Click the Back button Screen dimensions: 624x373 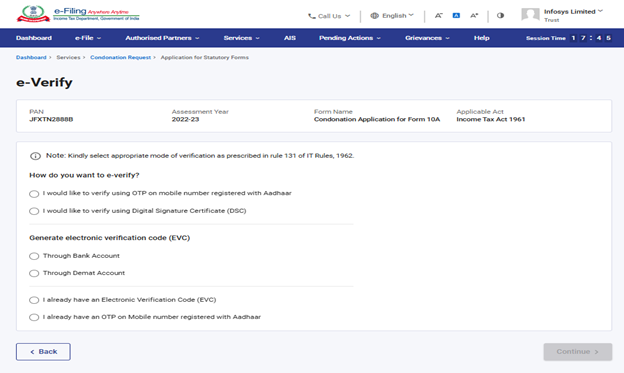click(x=43, y=352)
